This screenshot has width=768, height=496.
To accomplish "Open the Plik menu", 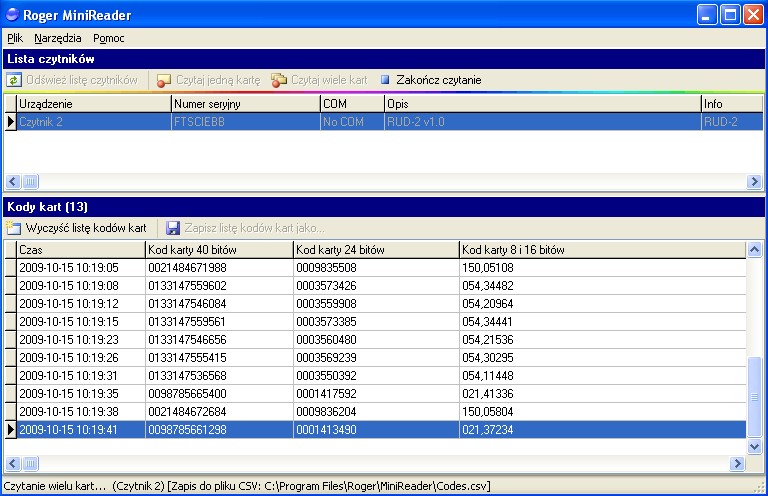I will click(15, 38).
